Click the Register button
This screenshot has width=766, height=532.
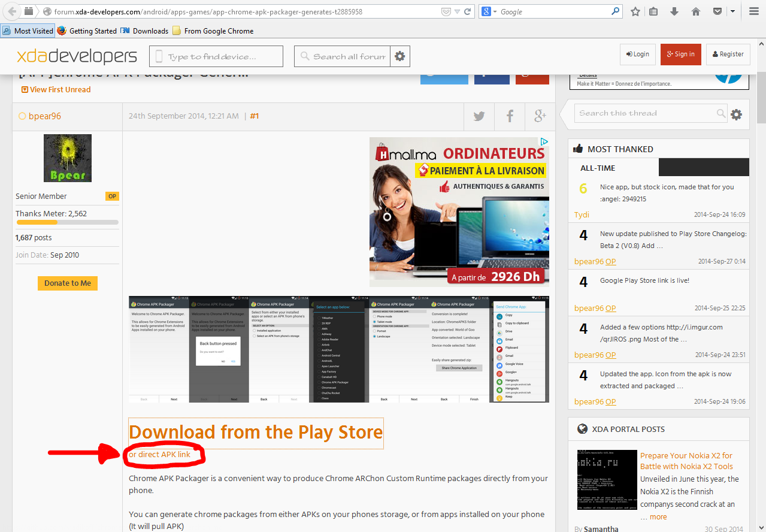(728, 54)
